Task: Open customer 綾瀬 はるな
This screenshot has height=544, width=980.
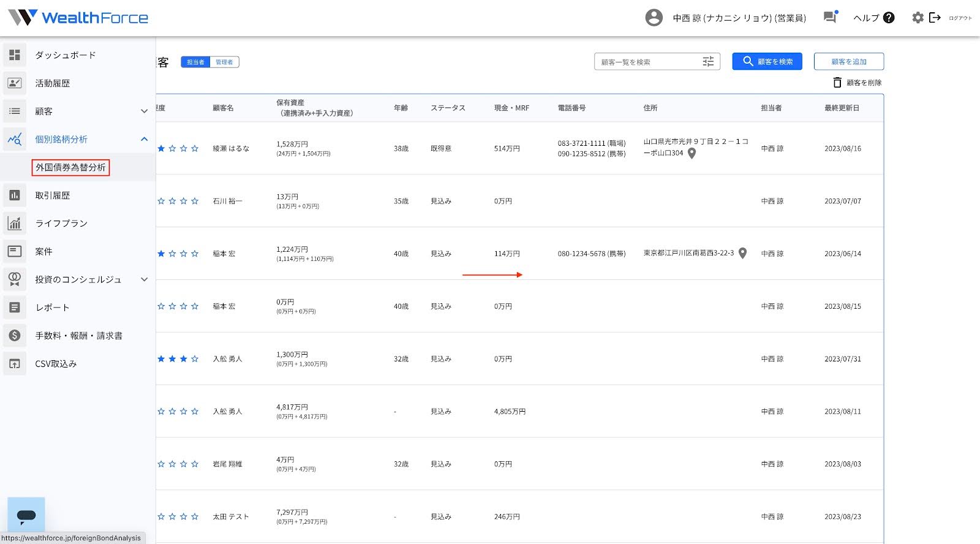Action: click(231, 148)
